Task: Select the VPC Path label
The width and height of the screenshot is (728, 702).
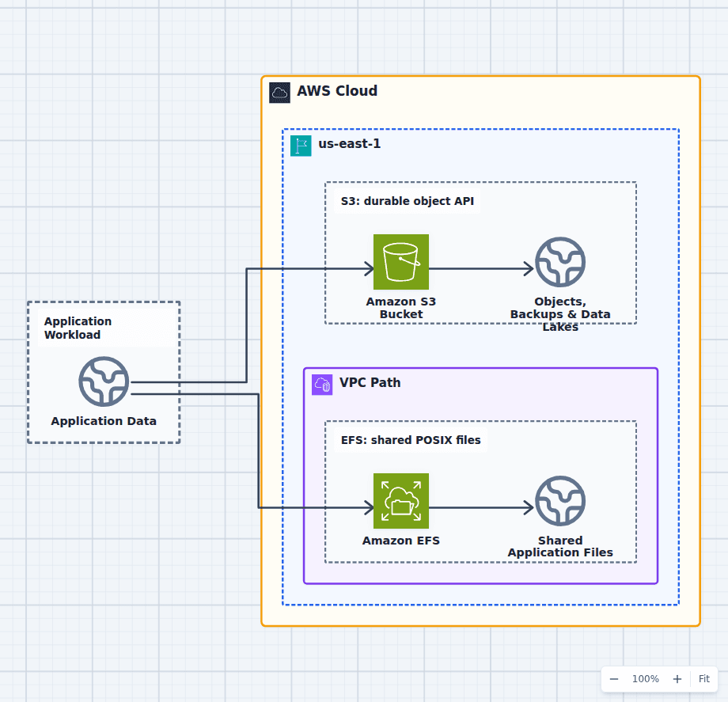Action: [370, 382]
